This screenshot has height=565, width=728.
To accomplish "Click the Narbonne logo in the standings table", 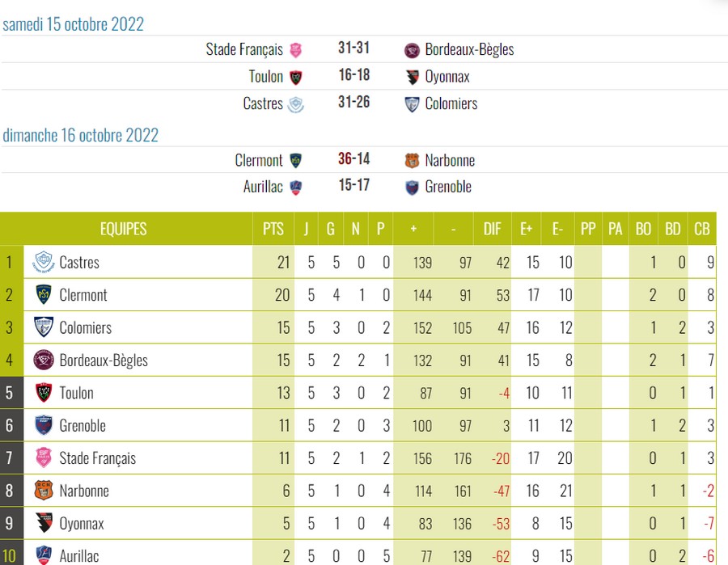I will pos(44,491).
